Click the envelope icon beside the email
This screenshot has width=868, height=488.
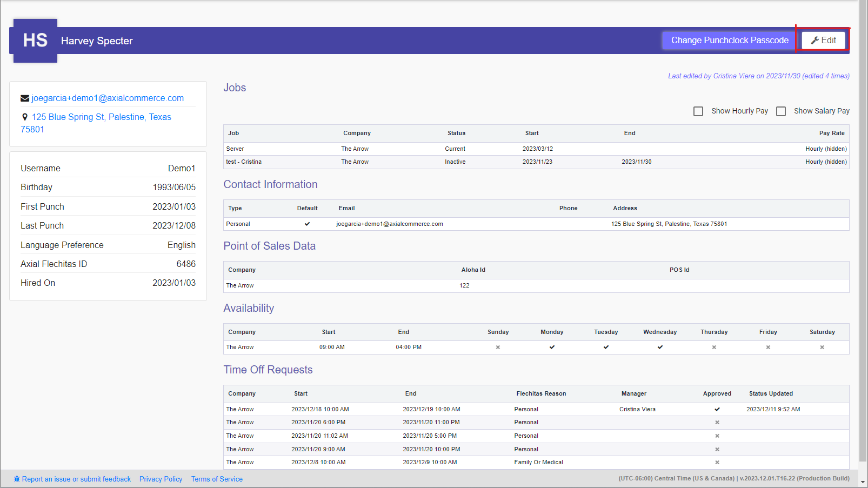pyautogui.click(x=25, y=98)
